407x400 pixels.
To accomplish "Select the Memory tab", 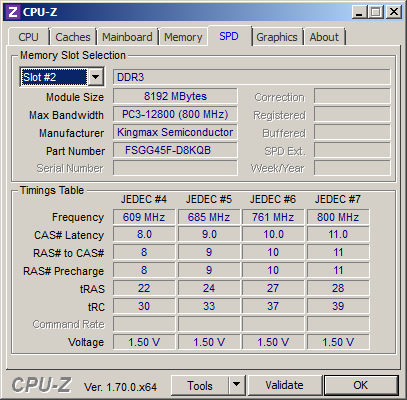I will tap(183, 37).
